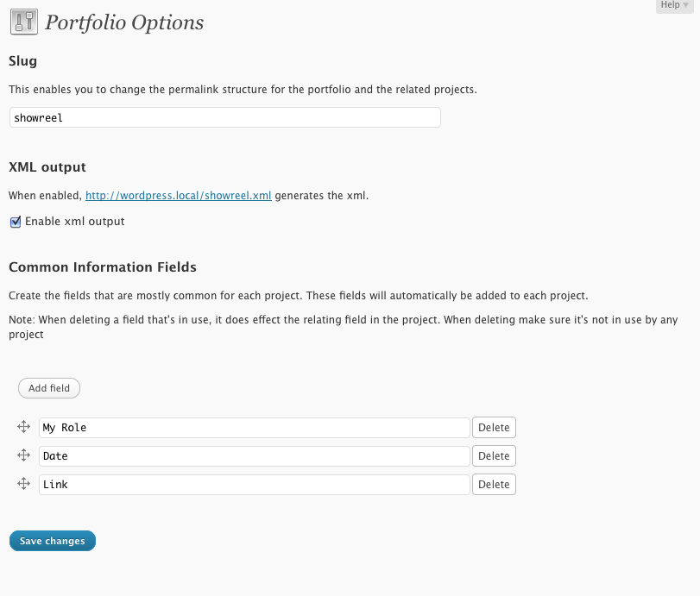This screenshot has height=596, width=700.
Task: Click into the My Role text field
Action: (x=255, y=427)
